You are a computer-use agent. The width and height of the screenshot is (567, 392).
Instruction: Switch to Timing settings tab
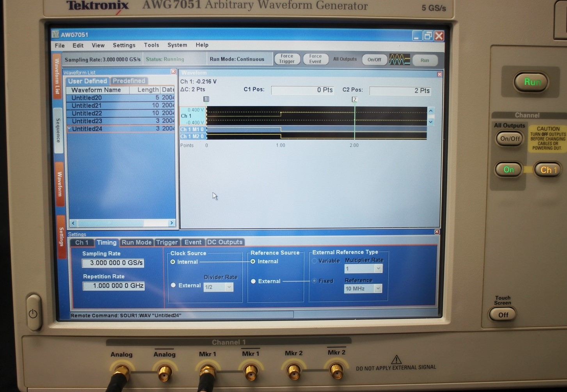coord(107,243)
